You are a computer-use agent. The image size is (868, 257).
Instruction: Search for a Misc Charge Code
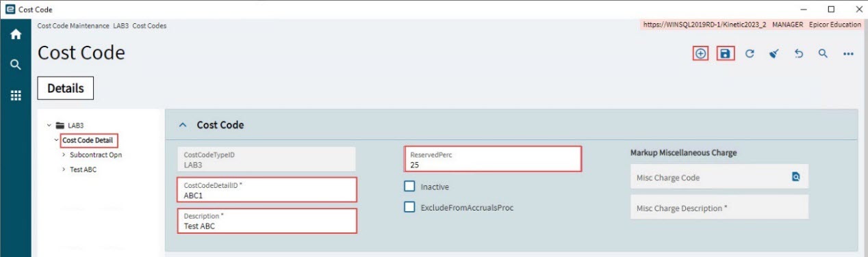tap(795, 177)
